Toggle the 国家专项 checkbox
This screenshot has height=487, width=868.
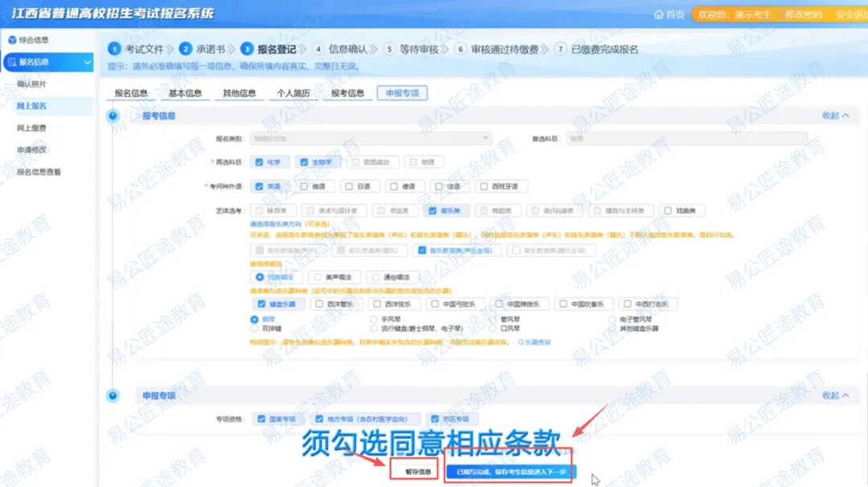coord(261,419)
